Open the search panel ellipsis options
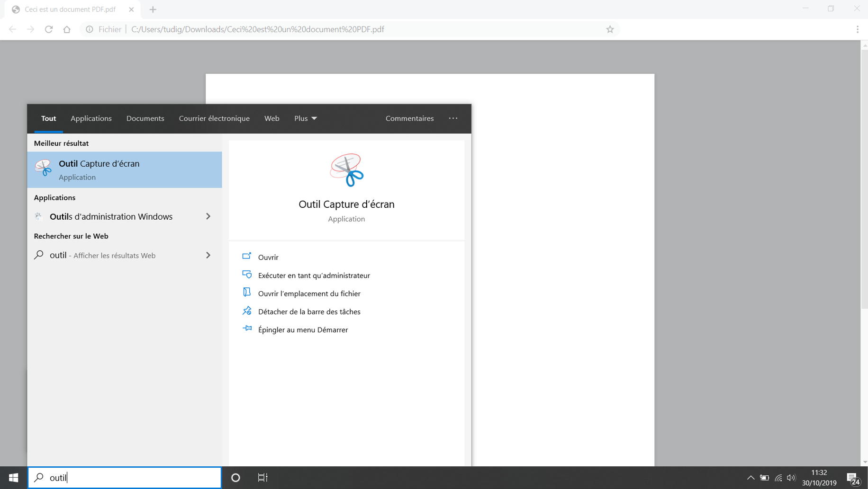 coord(453,118)
